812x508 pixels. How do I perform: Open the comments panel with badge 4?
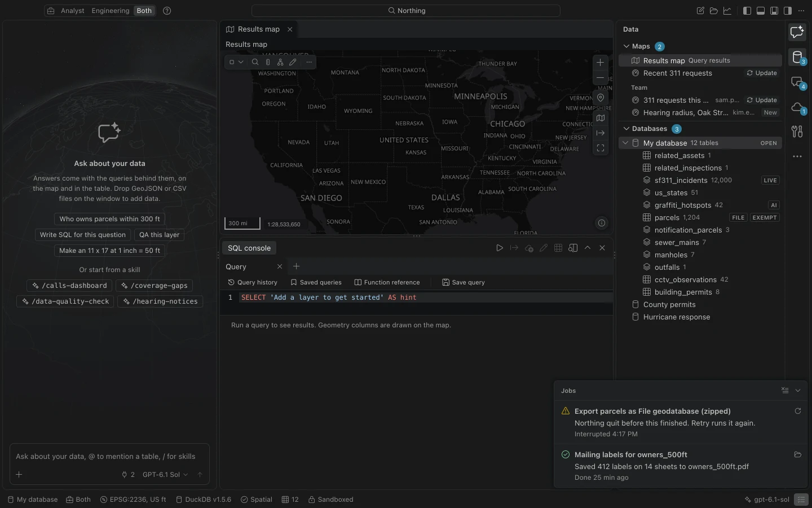797,82
